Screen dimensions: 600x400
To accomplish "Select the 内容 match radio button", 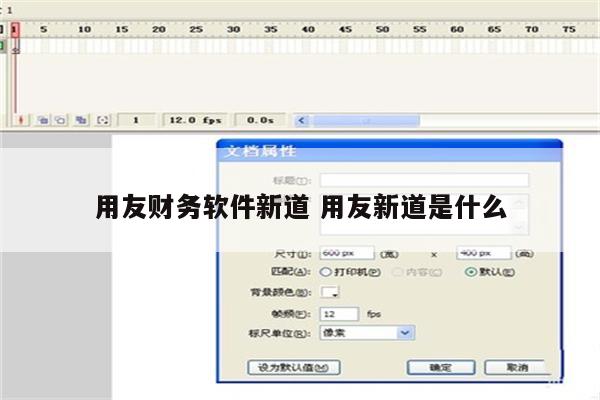I will coord(398,272).
